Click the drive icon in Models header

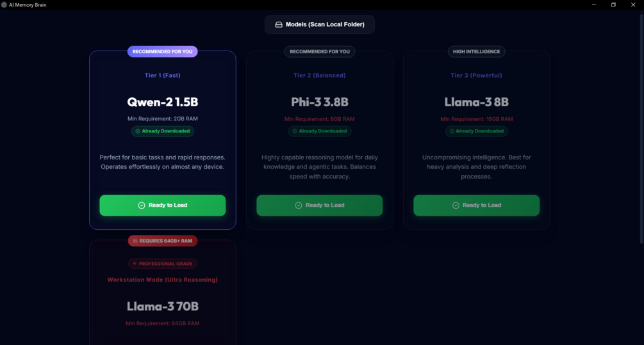point(279,25)
